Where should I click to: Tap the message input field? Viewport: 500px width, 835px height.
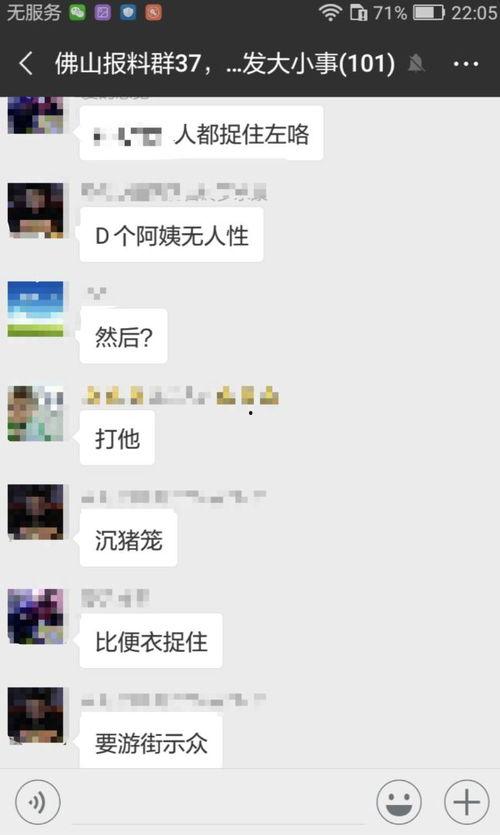pos(218,802)
